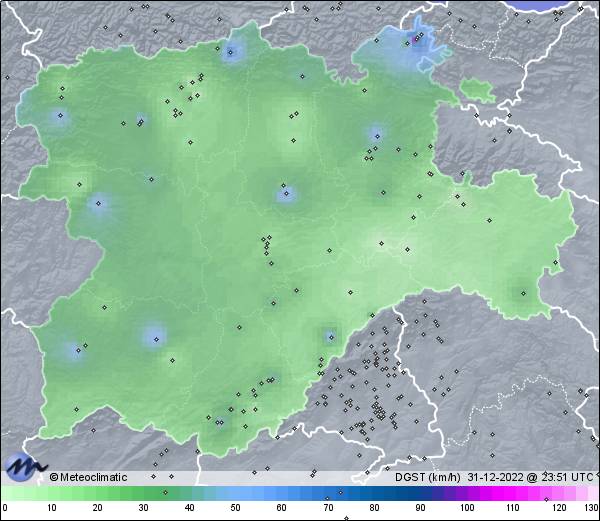The height and width of the screenshot is (521, 600).
Task: Click the scale label 80
Action: 374,508
